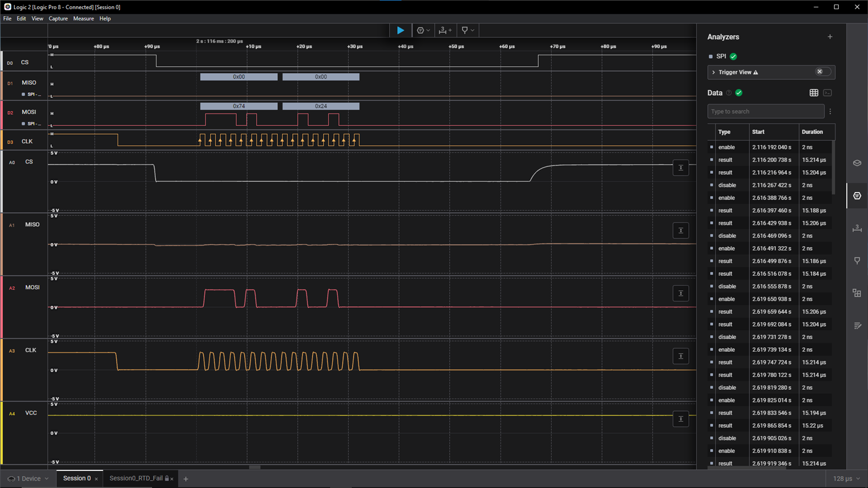Image resolution: width=868 pixels, height=488 pixels.
Task: Click the D3 CLK digital channel label
Action: click(x=27, y=141)
